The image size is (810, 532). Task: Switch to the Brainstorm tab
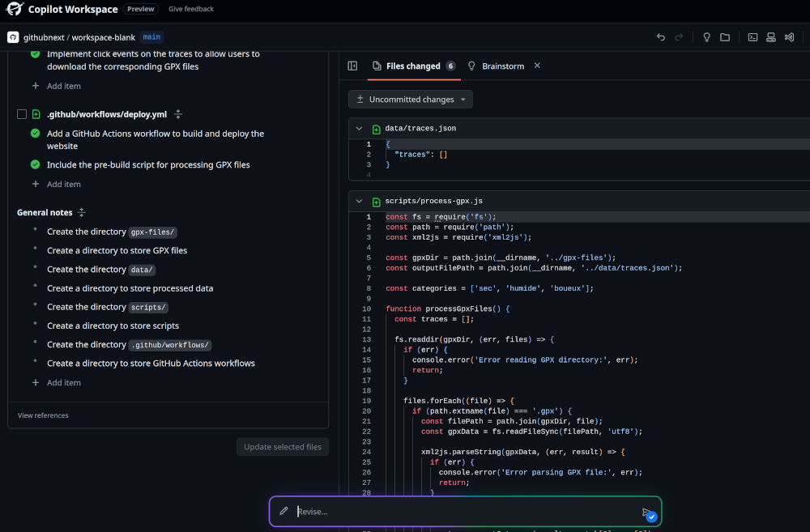point(496,66)
